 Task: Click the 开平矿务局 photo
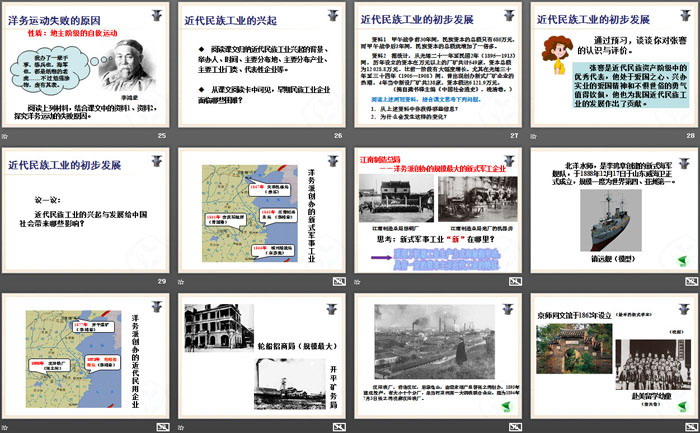pos(290,384)
